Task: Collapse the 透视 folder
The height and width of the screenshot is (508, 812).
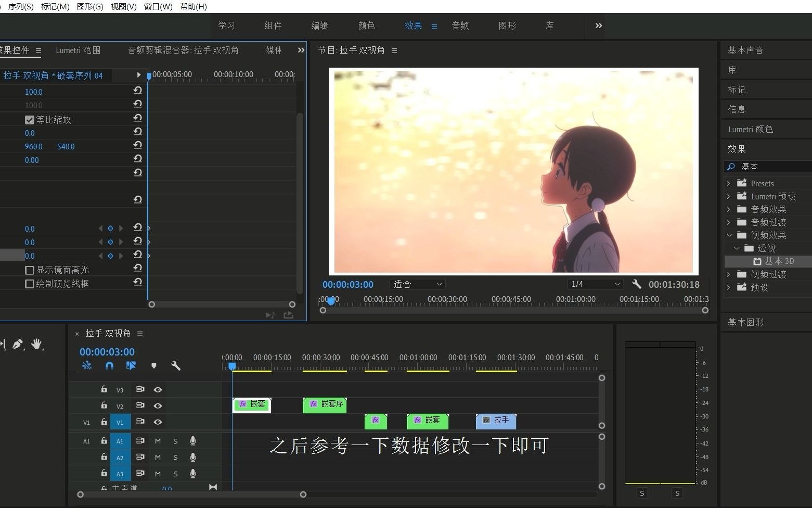Action: (x=737, y=248)
